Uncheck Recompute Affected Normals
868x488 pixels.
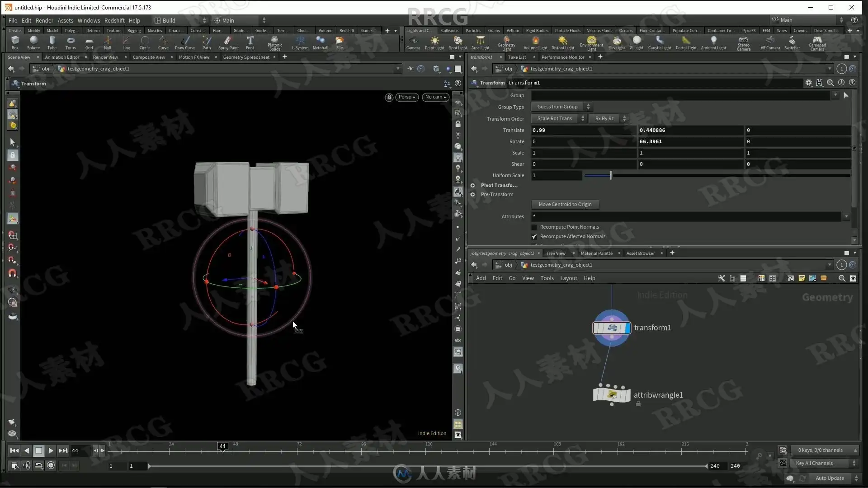pyautogui.click(x=534, y=237)
